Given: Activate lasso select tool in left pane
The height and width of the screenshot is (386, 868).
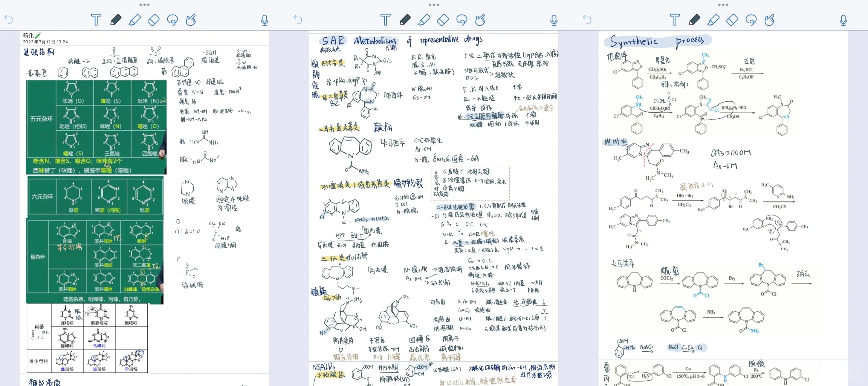Looking at the screenshot, I should click(x=173, y=20).
